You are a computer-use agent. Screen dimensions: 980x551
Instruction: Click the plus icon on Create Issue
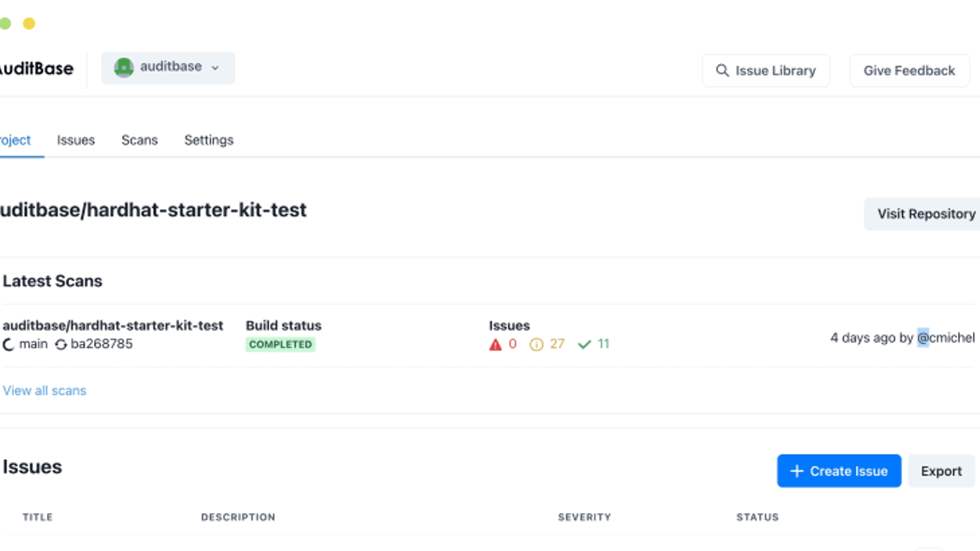[x=796, y=471]
